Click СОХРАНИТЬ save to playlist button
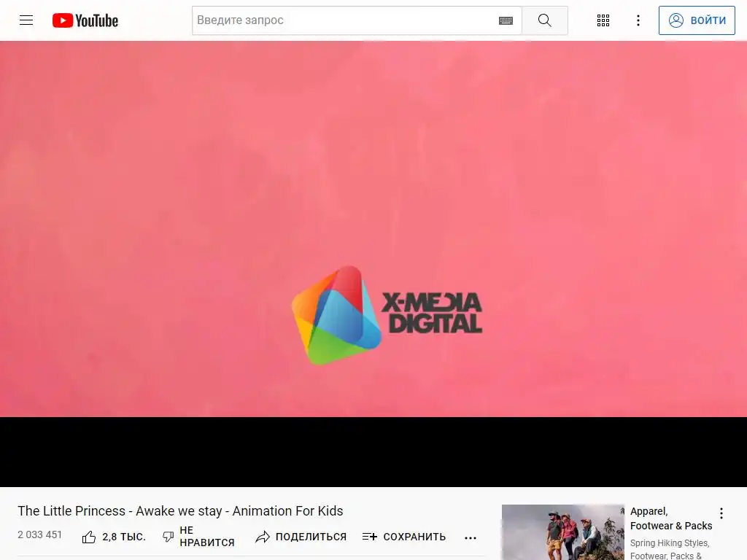 [404, 537]
